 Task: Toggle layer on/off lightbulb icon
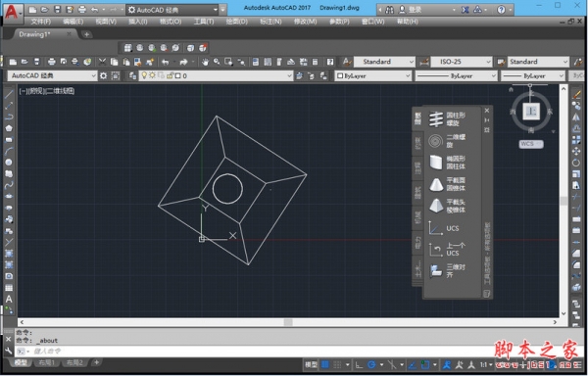tap(144, 75)
